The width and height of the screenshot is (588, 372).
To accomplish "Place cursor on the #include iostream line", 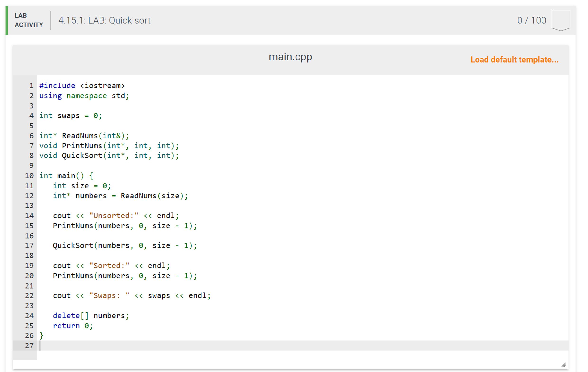I will point(82,86).
